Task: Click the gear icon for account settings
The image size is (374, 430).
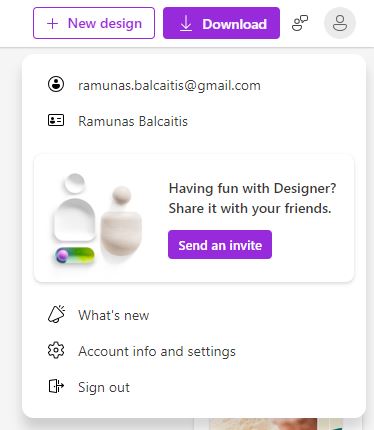Action: [56, 350]
